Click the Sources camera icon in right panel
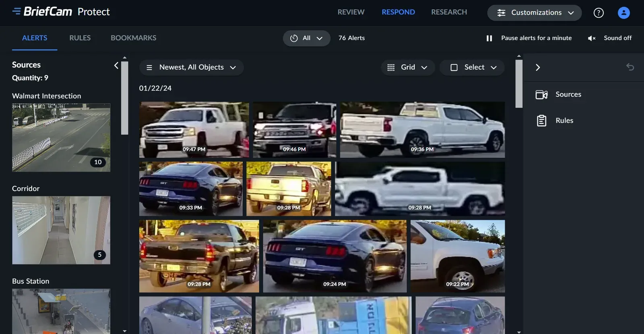This screenshot has height=334, width=644. coord(541,95)
